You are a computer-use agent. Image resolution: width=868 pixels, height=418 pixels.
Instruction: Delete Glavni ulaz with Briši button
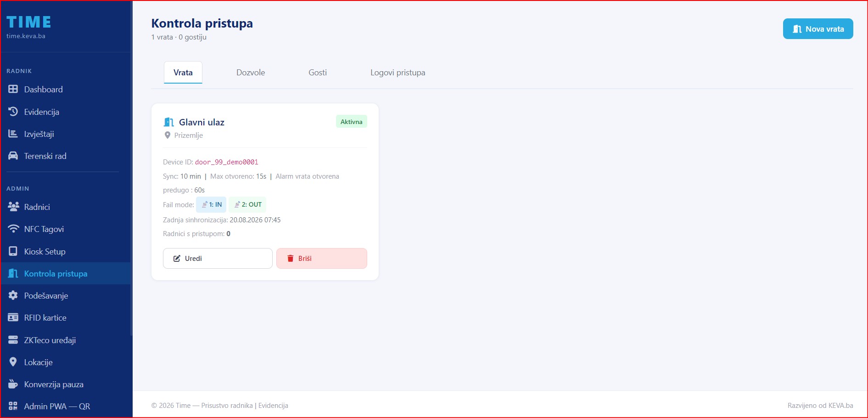tap(322, 258)
